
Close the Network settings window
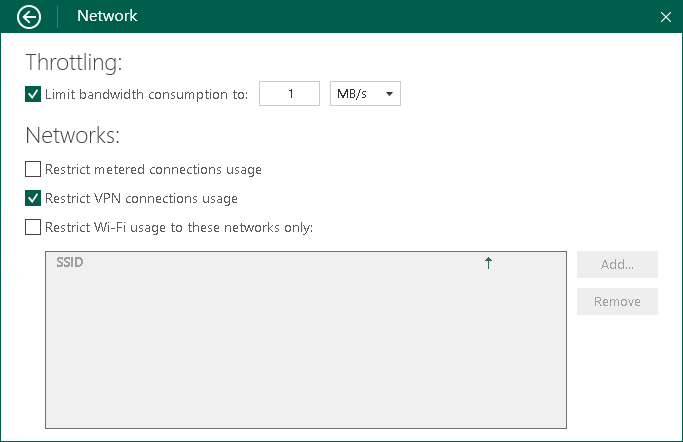click(666, 17)
